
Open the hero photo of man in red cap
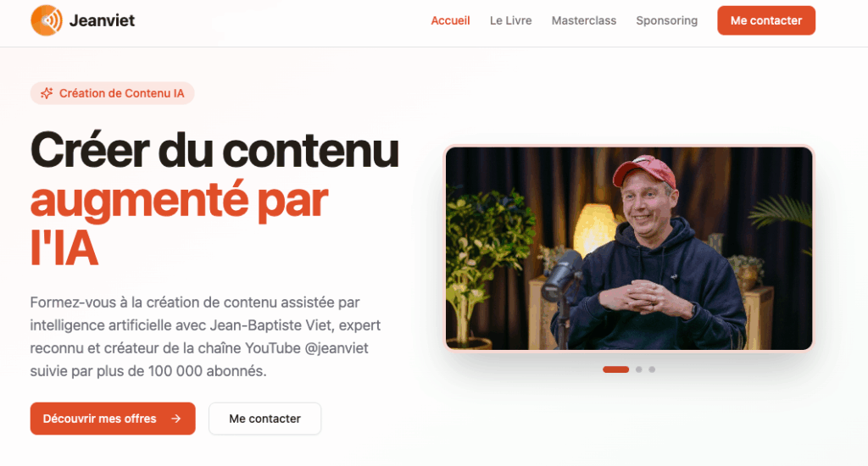click(629, 248)
